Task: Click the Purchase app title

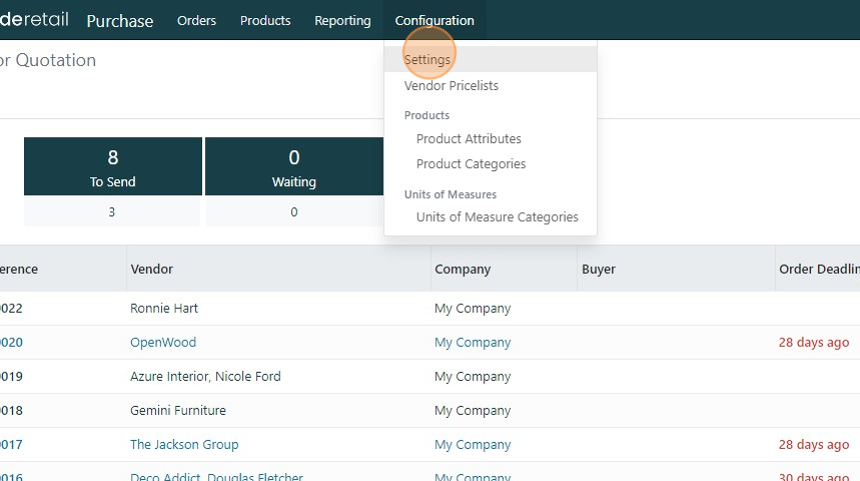Action: pyautogui.click(x=120, y=20)
